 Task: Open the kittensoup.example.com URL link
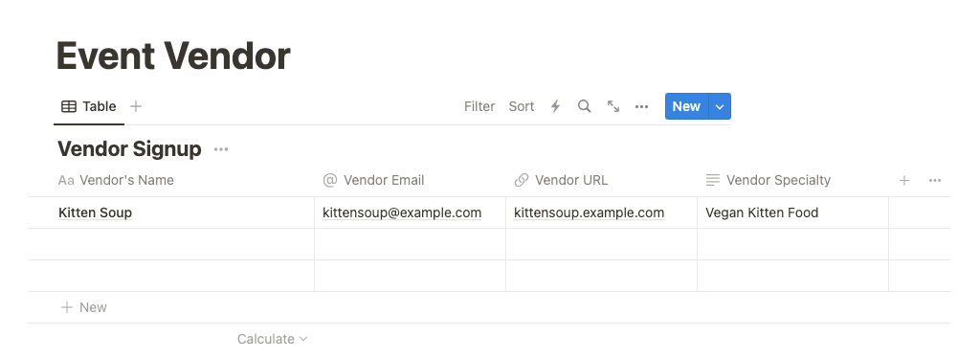click(x=589, y=213)
